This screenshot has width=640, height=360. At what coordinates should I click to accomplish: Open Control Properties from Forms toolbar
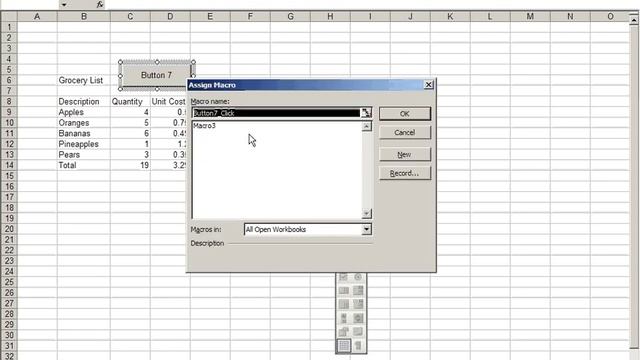click(343, 332)
